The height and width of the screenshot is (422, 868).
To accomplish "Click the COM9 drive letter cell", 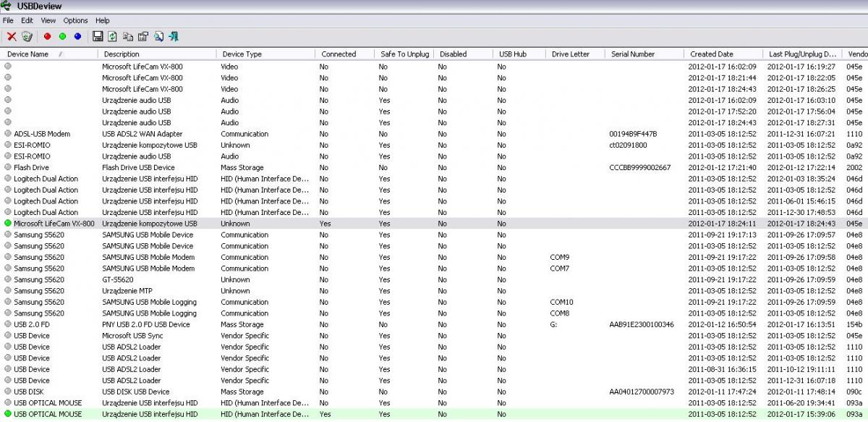I will click(x=560, y=257).
